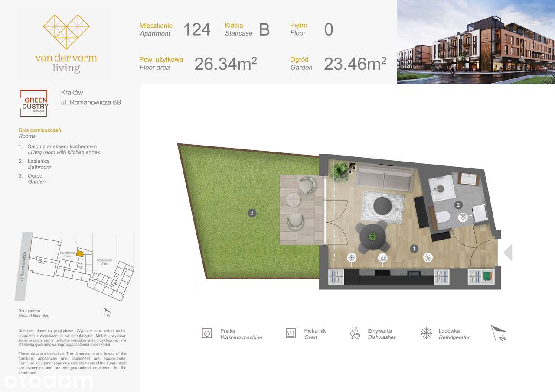The height and width of the screenshot is (392, 555).
Task: Click the Mieszkanie Apartment label
Action: point(156,29)
